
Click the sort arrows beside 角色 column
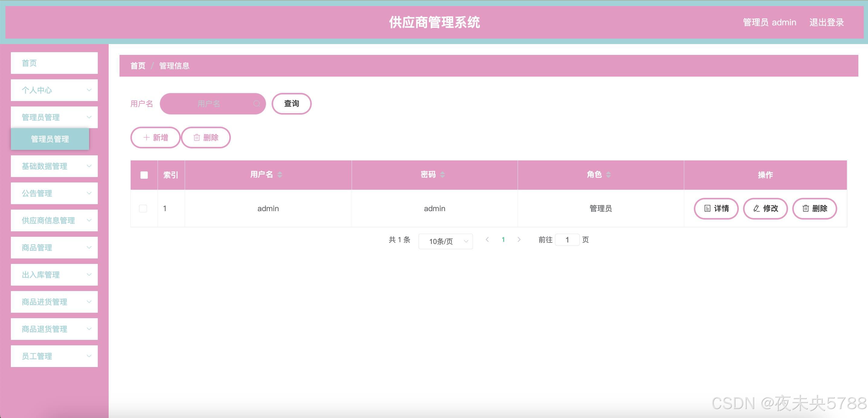608,175
